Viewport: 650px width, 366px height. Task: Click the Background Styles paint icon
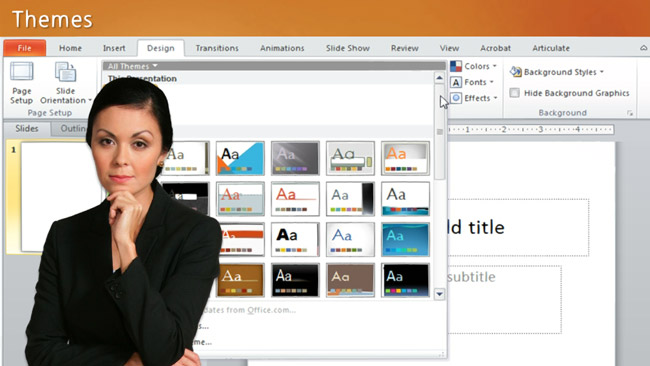tap(515, 72)
